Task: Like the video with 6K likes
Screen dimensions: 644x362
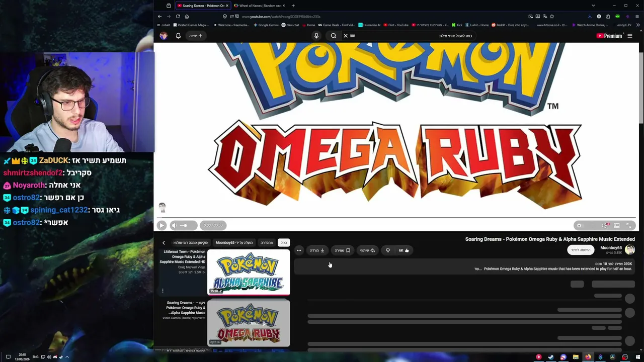Action: click(x=404, y=250)
